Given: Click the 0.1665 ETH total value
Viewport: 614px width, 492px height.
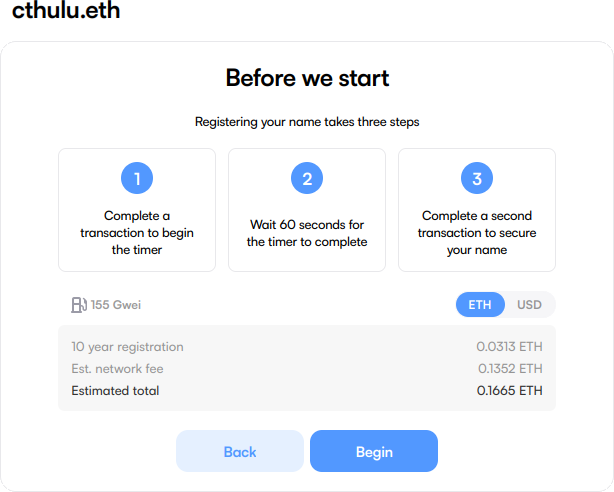Looking at the screenshot, I should [509, 391].
